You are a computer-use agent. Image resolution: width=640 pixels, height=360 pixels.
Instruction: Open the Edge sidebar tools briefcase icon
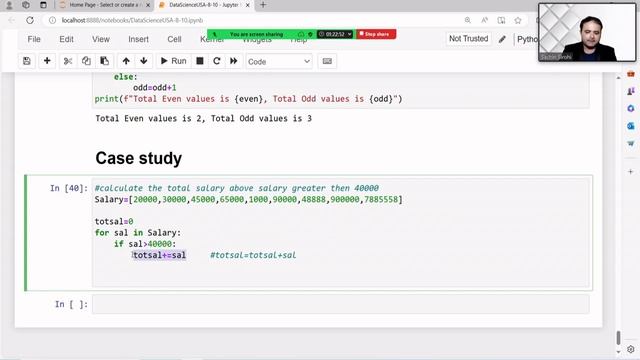point(631,73)
